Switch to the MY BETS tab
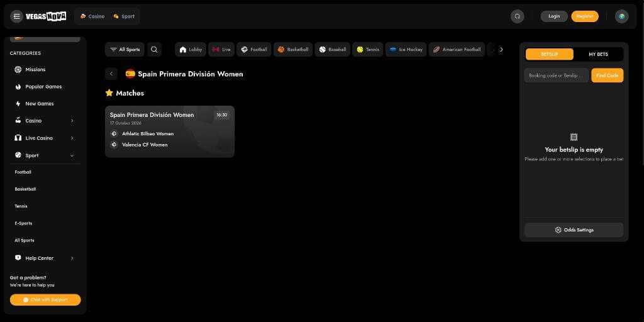 [x=599, y=54]
